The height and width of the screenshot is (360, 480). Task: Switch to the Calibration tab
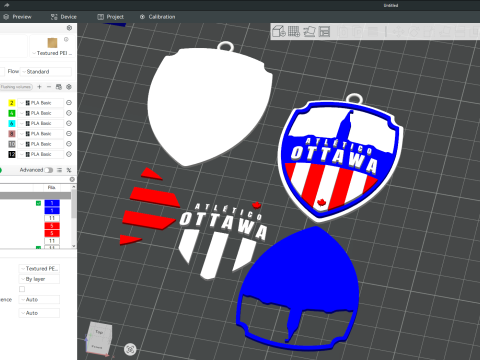point(157,17)
